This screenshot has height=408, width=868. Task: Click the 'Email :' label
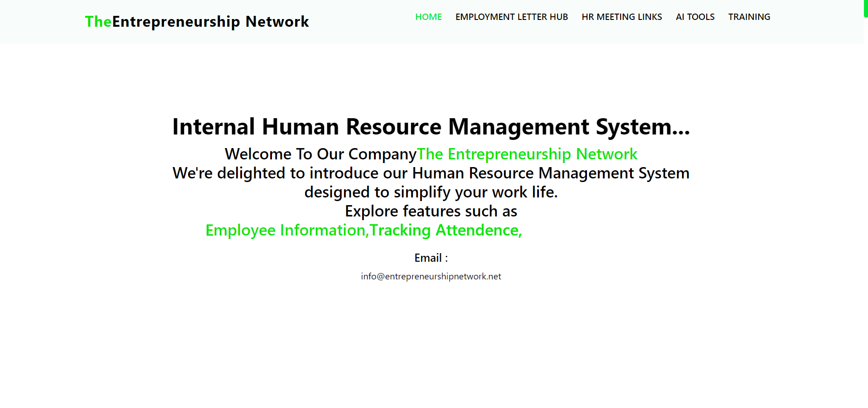(430, 258)
